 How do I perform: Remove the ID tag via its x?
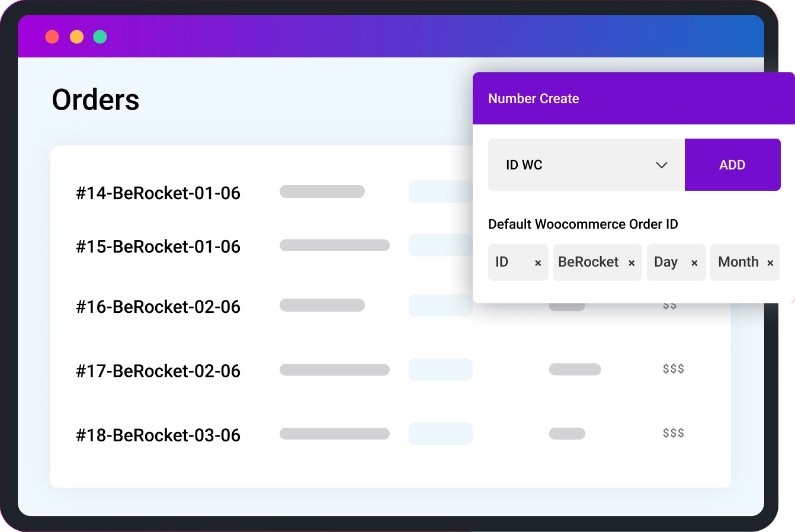click(x=538, y=263)
